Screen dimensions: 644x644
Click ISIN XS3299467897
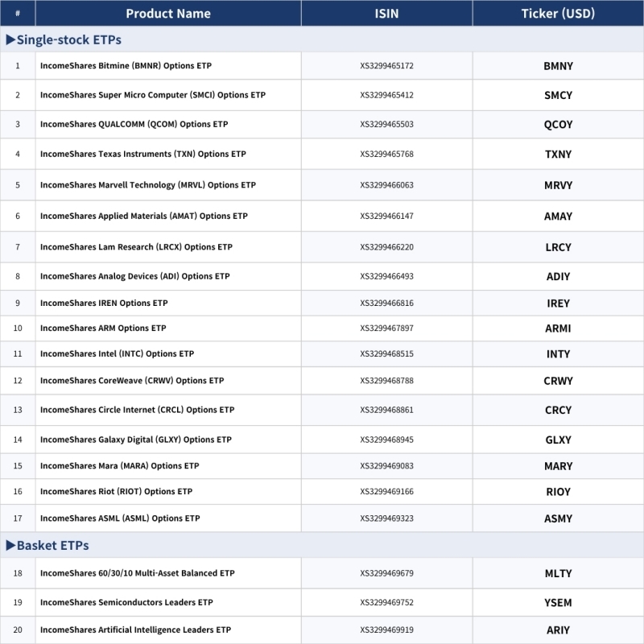coord(386,328)
